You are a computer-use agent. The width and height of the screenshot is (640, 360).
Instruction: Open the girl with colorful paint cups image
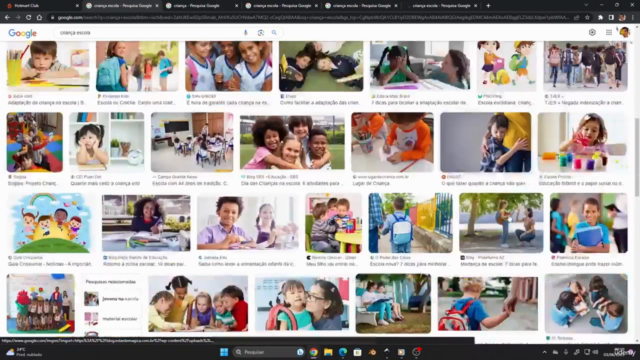pos(582,142)
